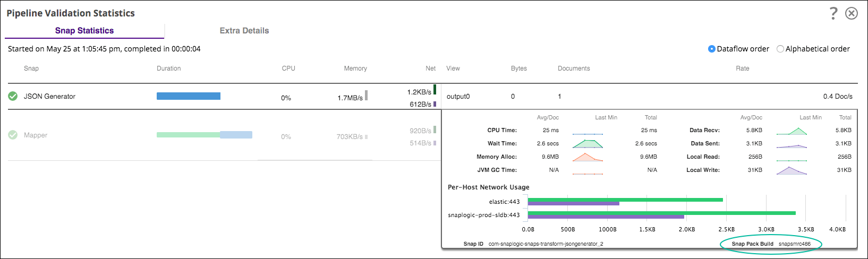Image resolution: width=868 pixels, height=259 pixels.
Task: Click the Snap Pack Build value snapsmrc486
Action: pyautogui.click(x=795, y=244)
